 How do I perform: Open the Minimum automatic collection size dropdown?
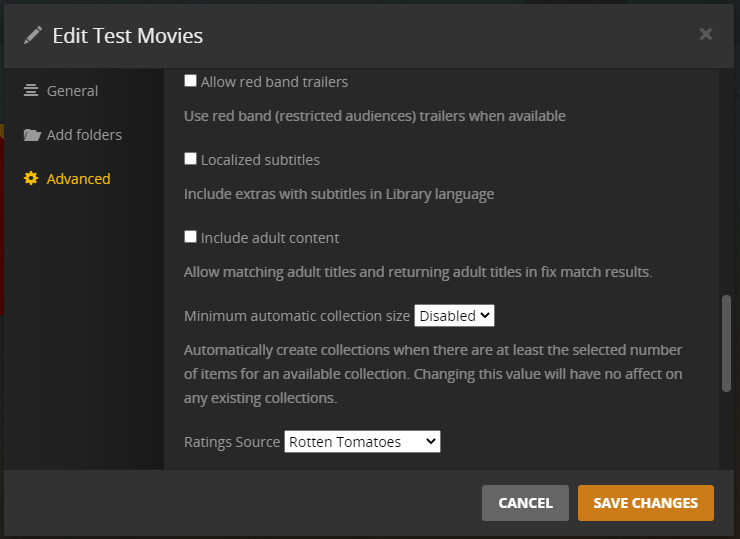coord(455,316)
